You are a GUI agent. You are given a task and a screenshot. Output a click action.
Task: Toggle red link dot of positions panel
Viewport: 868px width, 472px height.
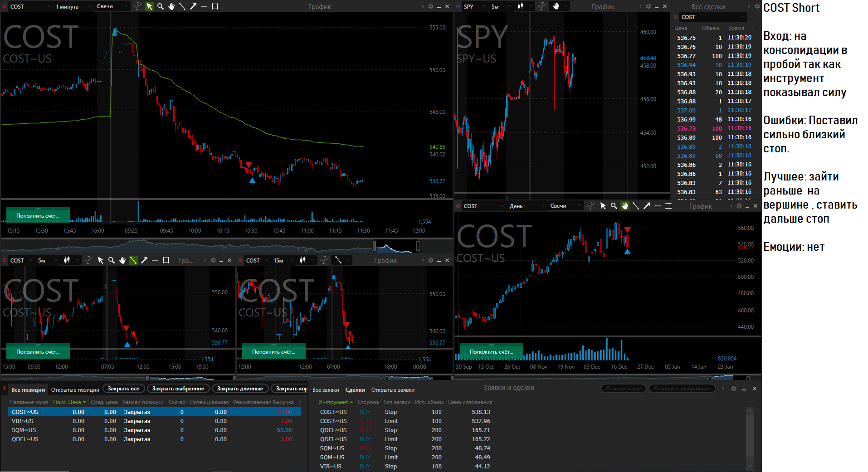coord(5,389)
